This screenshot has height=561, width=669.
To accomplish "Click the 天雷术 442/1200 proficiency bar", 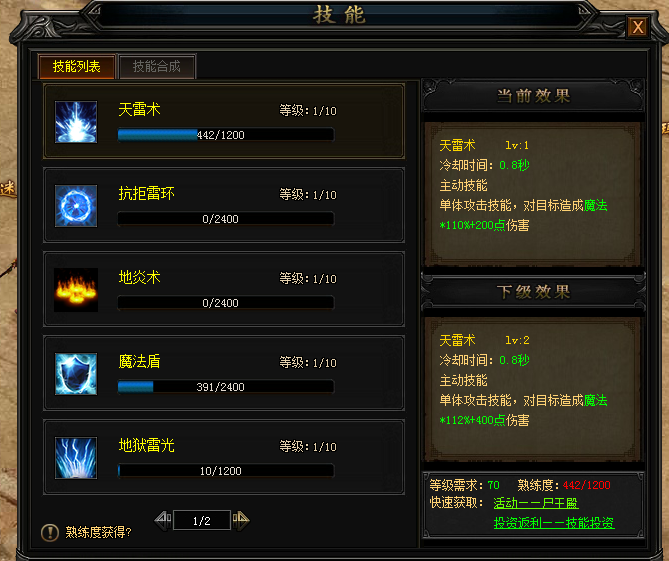I will 226,135.
